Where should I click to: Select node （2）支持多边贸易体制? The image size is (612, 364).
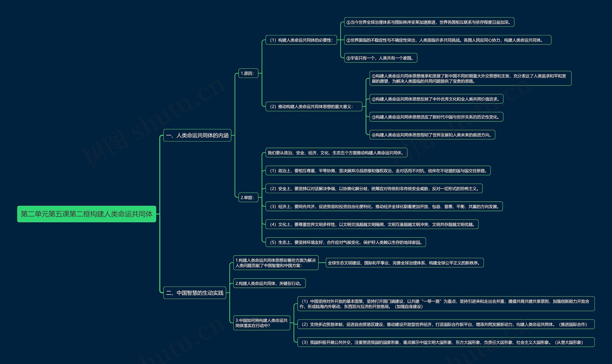[x=446, y=324]
